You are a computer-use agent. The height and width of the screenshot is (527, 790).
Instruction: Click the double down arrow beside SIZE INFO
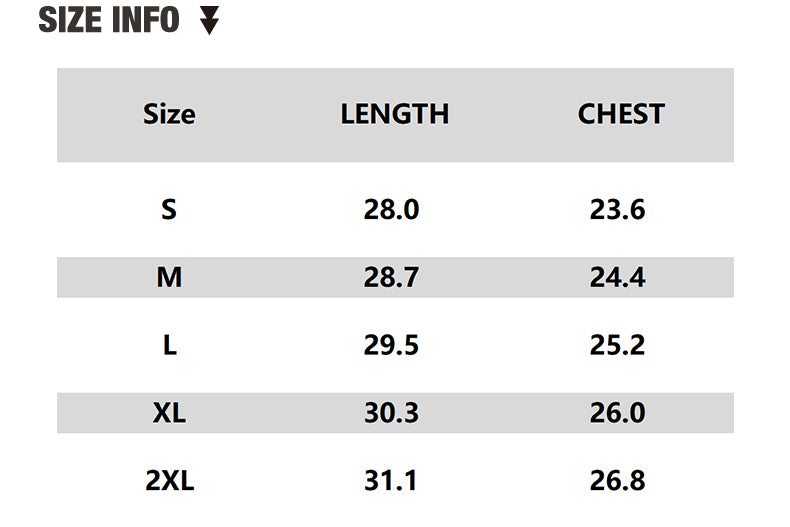click(x=209, y=20)
